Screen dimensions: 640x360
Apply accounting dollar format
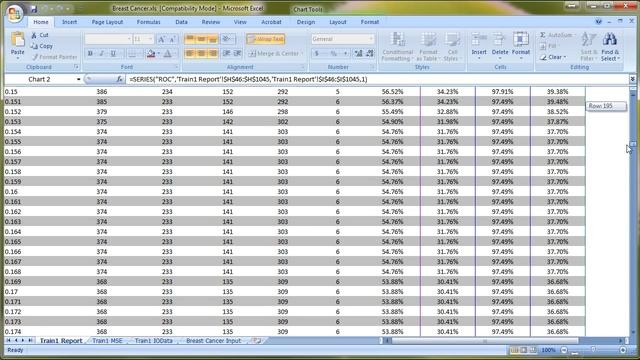point(317,53)
